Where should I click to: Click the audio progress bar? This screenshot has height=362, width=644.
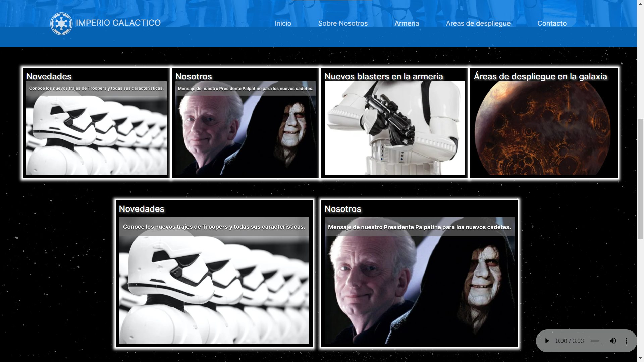coord(595,341)
